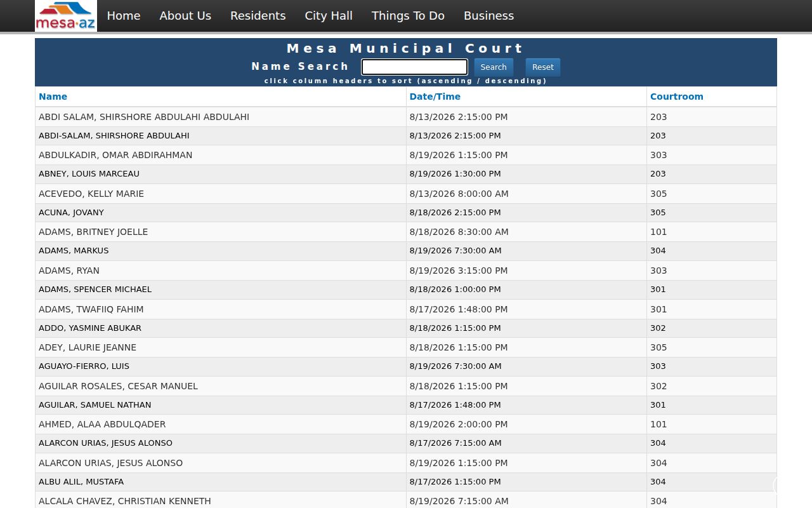This screenshot has height=508, width=812.
Task: Select ABDULKADIR, OMAR ABDIRAHMAN name
Action: [x=115, y=155]
